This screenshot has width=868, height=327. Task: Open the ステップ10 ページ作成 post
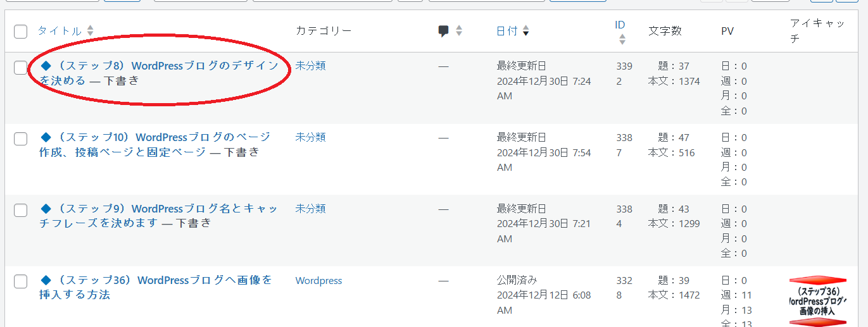point(155,144)
